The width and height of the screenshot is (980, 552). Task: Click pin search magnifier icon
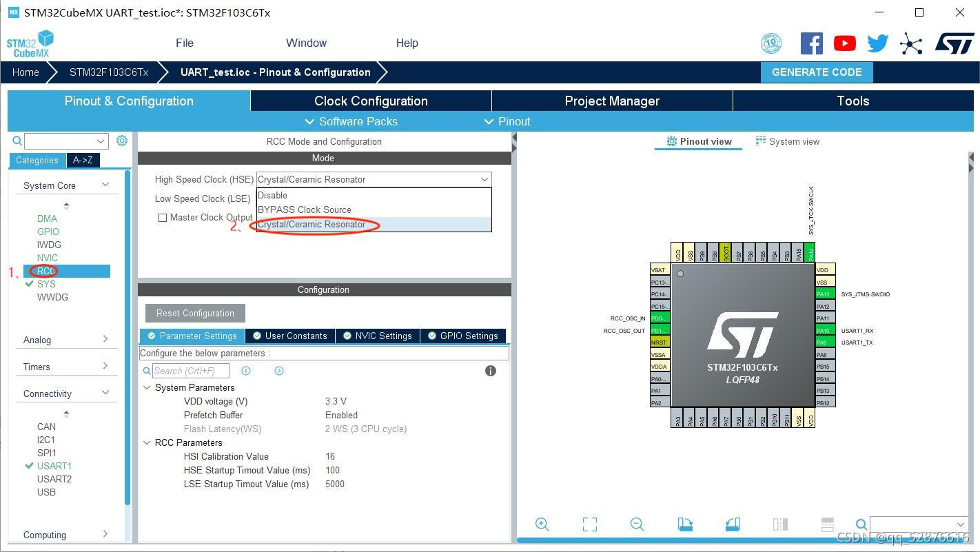pyautogui.click(x=861, y=524)
